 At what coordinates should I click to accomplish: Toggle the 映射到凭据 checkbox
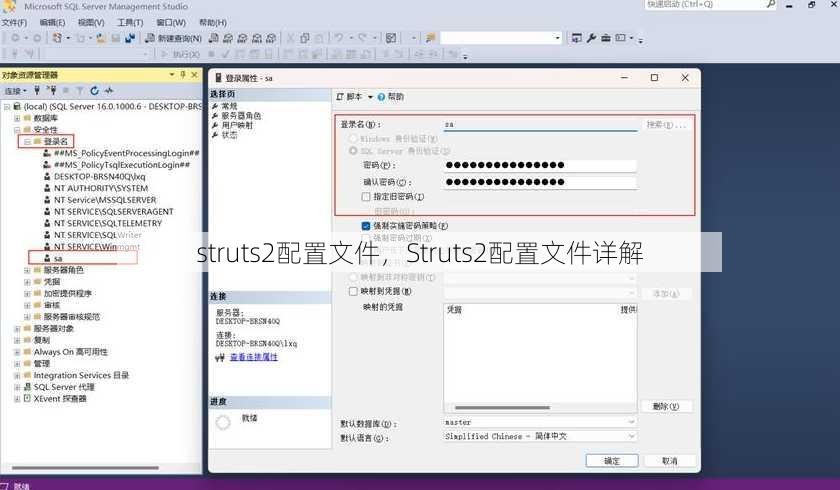(x=353, y=291)
